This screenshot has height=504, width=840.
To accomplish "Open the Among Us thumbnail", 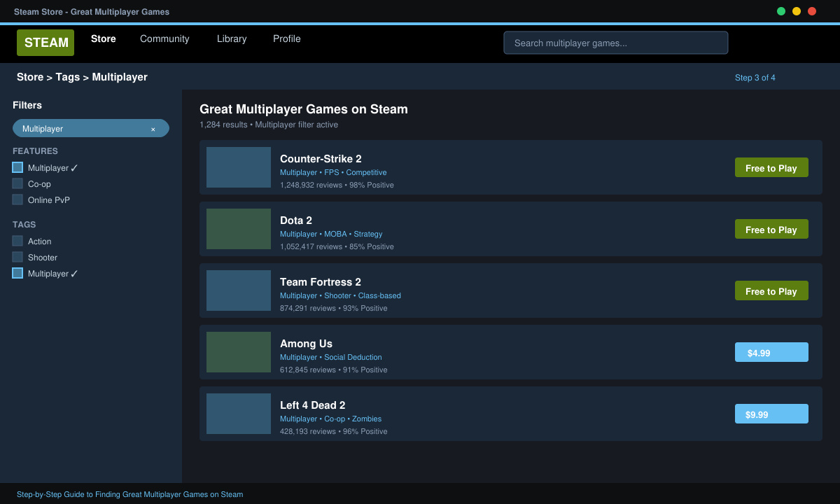I will [239, 352].
